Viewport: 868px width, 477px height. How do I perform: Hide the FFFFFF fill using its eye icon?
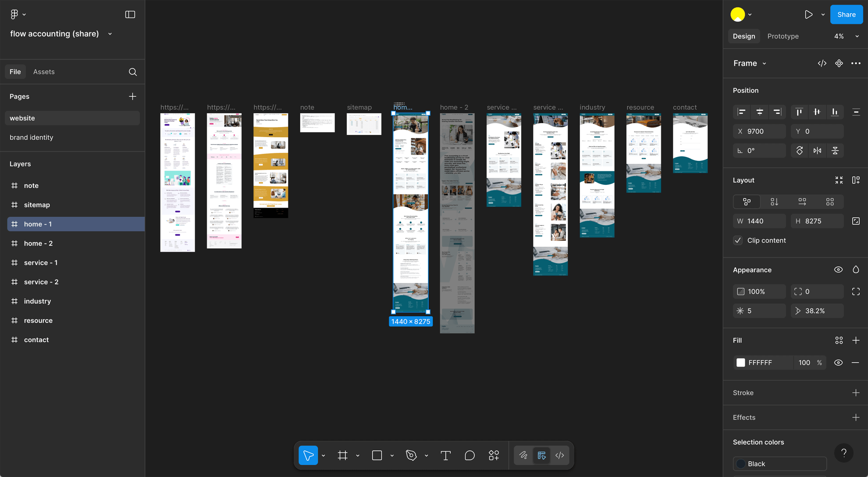(x=839, y=362)
